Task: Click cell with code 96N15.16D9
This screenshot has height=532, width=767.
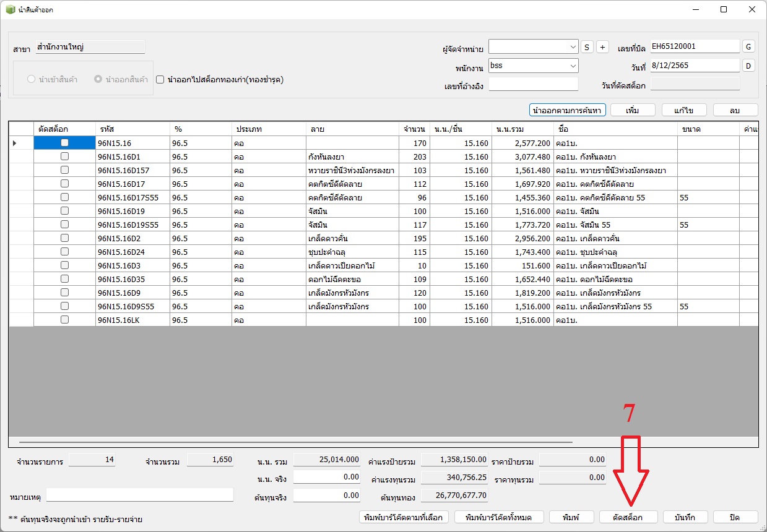Action: click(x=132, y=293)
